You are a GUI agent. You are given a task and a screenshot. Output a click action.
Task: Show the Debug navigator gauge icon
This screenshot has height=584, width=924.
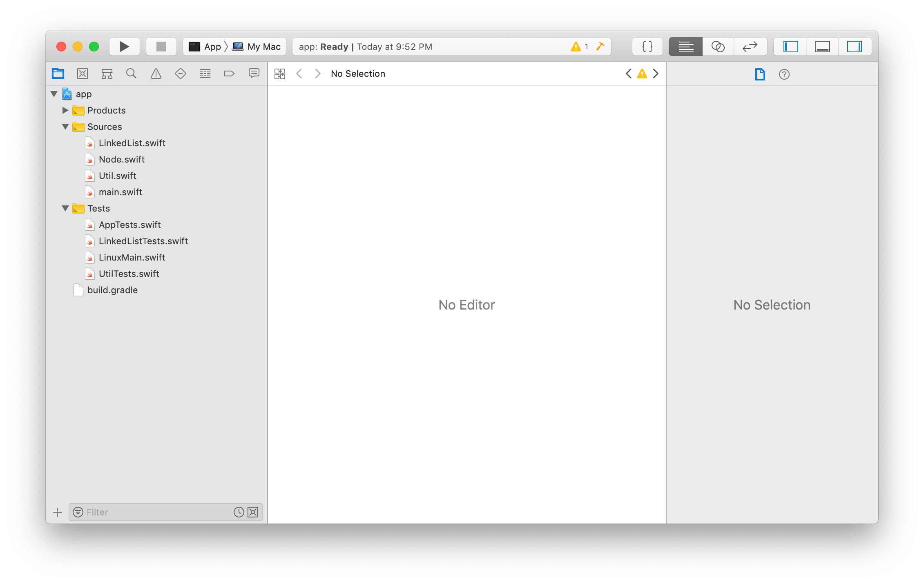pos(205,74)
